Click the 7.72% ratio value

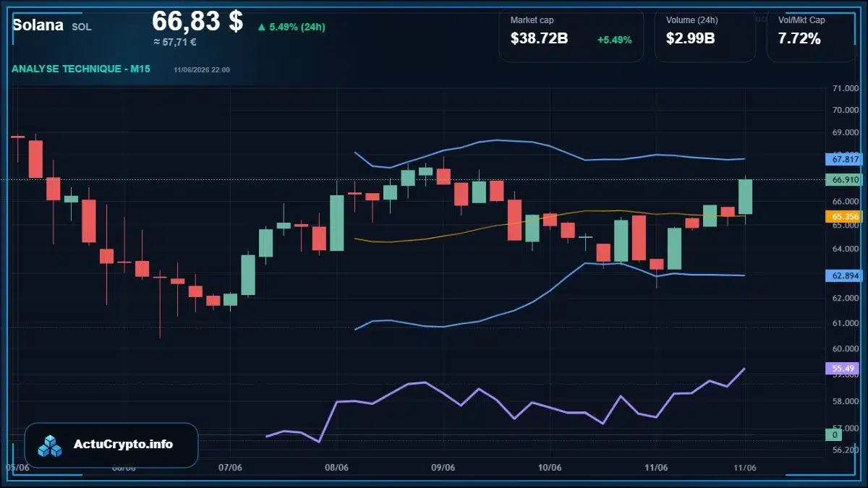pos(799,39)
